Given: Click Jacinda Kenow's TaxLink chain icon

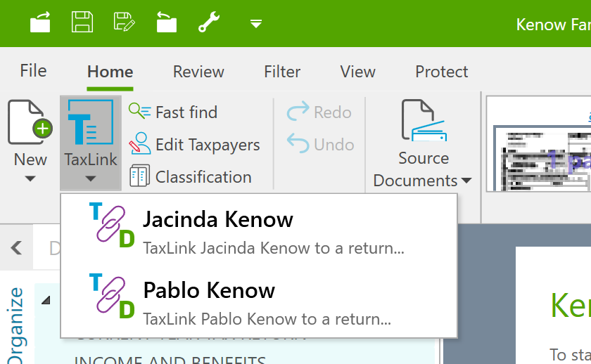Looking at the screenshot, I should point(112,225).
